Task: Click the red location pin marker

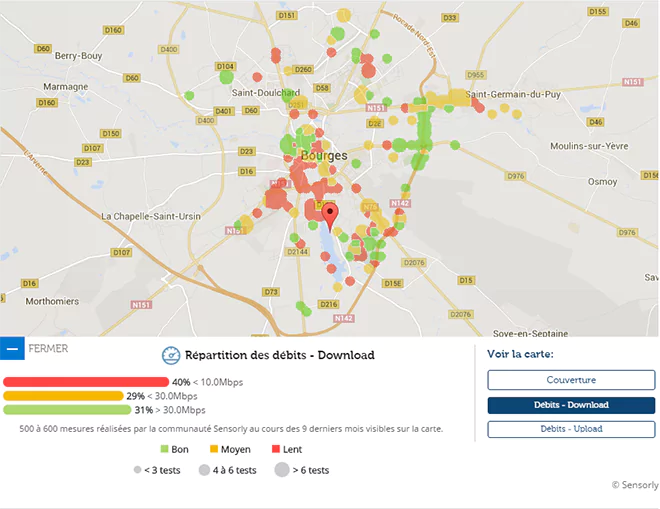Action: point(330,215)
